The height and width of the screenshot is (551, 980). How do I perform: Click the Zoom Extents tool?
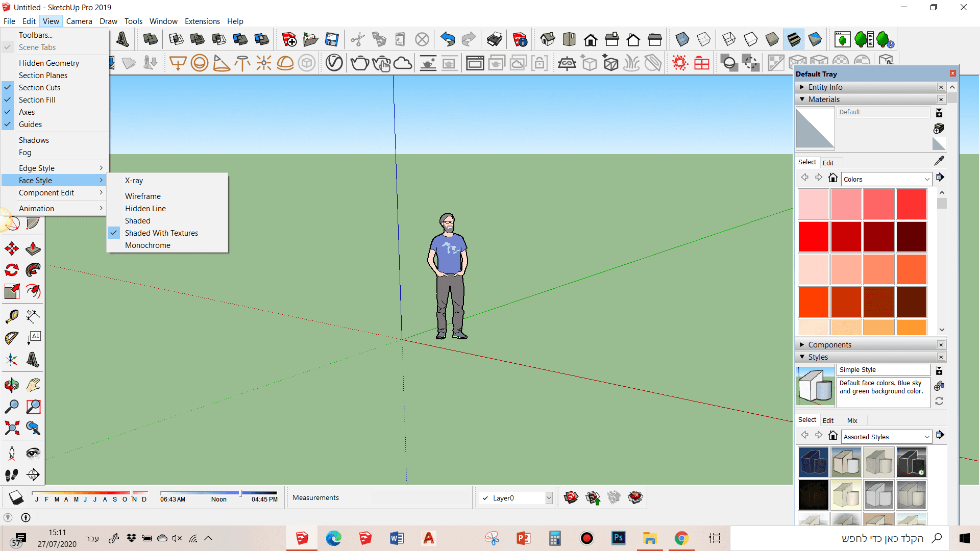(x=12, y=428)
